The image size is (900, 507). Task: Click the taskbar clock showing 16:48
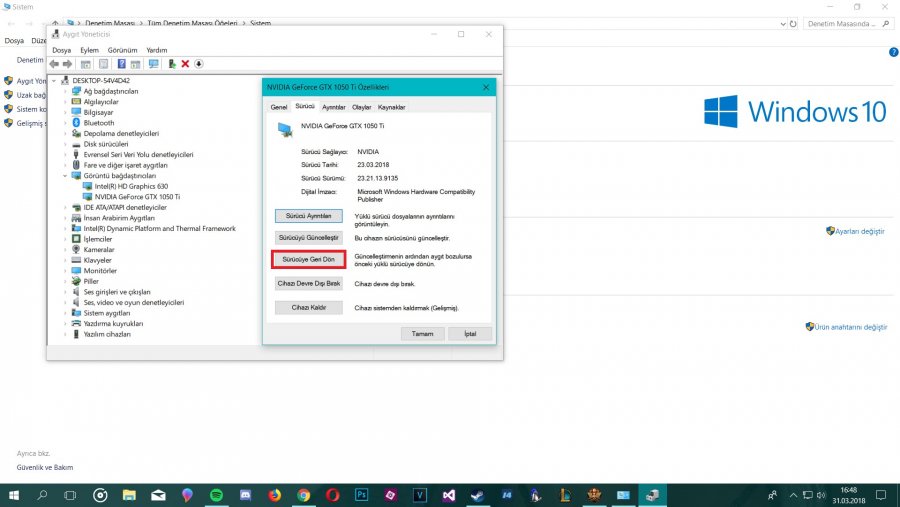click(x=848, y=495)
